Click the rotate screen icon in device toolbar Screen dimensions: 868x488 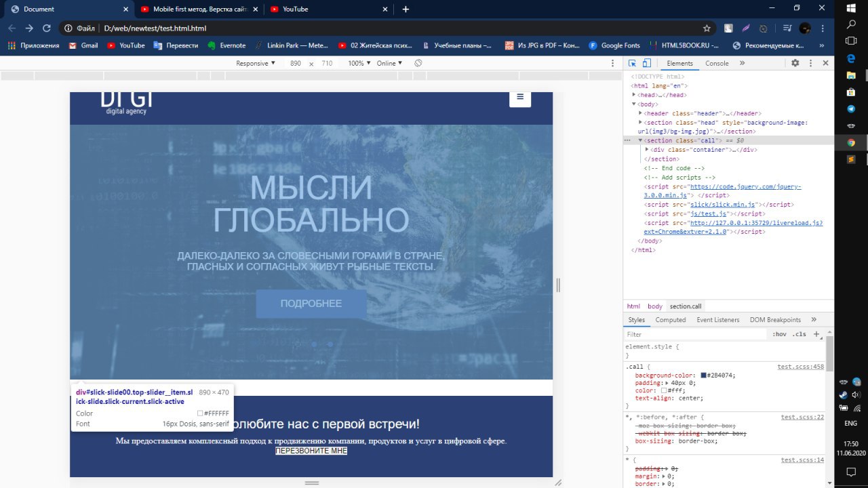click(x=418, y=63)
